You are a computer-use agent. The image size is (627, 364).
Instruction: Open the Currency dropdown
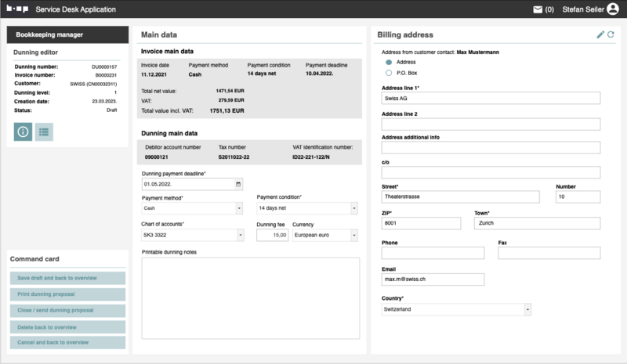(353, 235)
